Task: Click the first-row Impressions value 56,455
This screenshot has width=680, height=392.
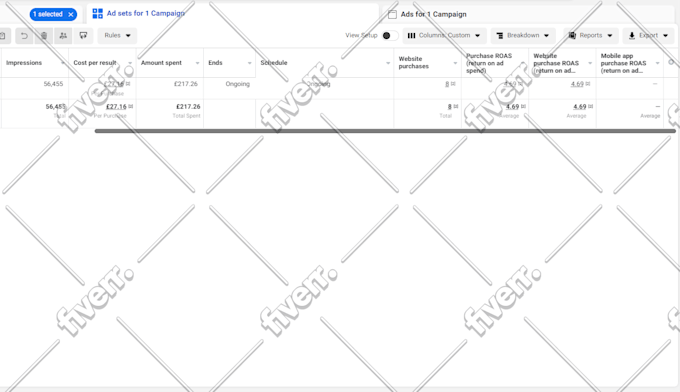Action: [53, 84]
